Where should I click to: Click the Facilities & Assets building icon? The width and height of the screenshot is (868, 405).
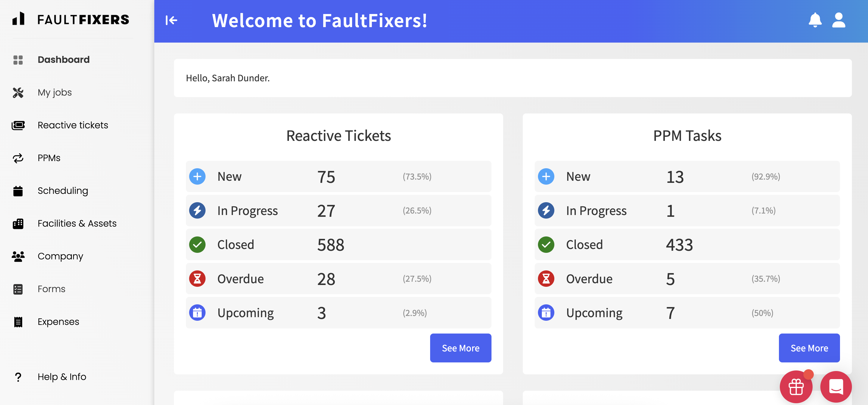(x=18, y=223)
